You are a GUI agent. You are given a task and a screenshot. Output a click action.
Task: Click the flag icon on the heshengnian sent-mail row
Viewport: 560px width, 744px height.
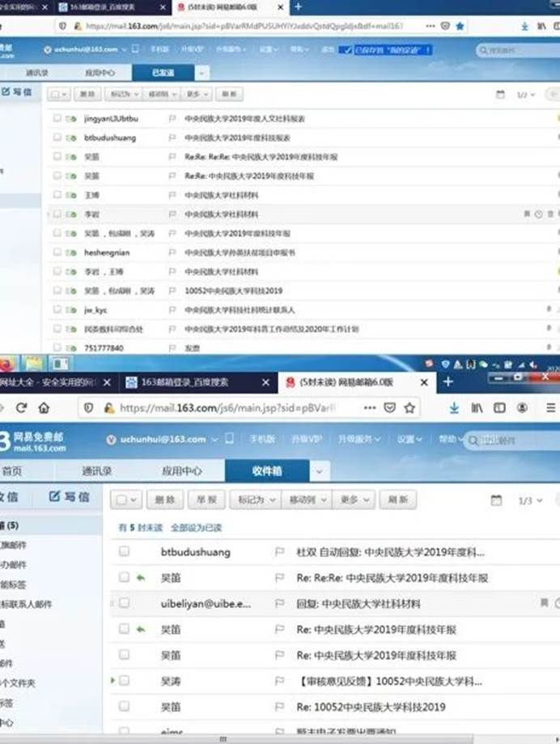[x=172, y=253]
